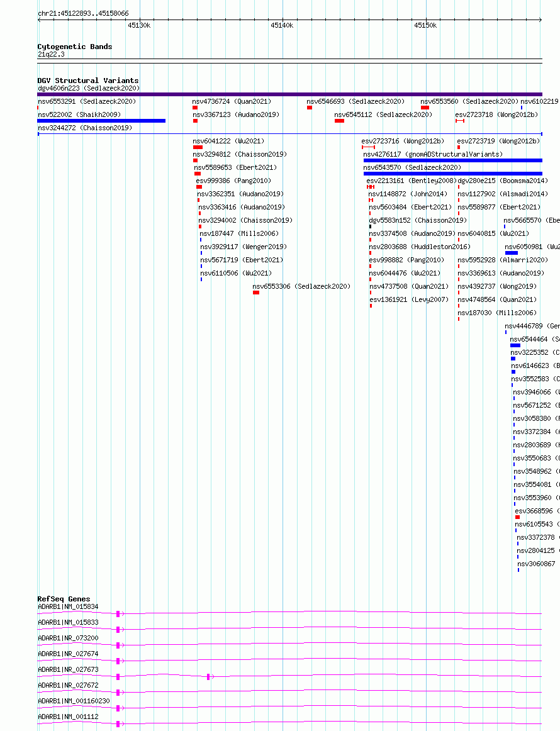Open nsv187030 (Mills2006) variant

pyautogui.click(x=497, y=313)
